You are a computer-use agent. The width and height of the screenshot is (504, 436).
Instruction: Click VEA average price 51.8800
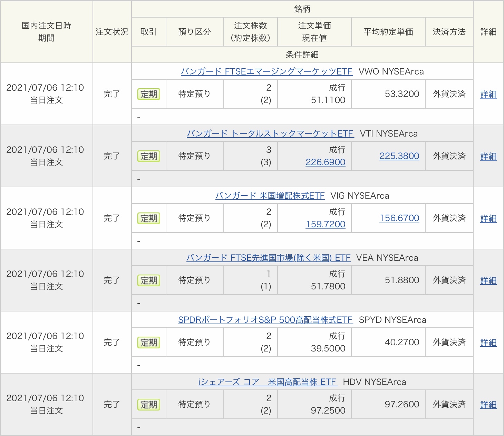tap(402, 280)
